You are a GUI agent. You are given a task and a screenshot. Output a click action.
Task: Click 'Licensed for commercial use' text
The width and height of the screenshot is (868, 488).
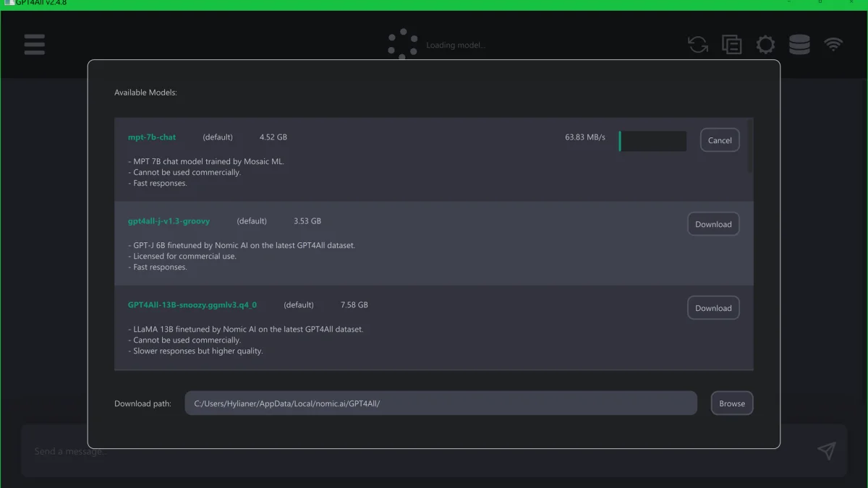(x=182, y=256)
